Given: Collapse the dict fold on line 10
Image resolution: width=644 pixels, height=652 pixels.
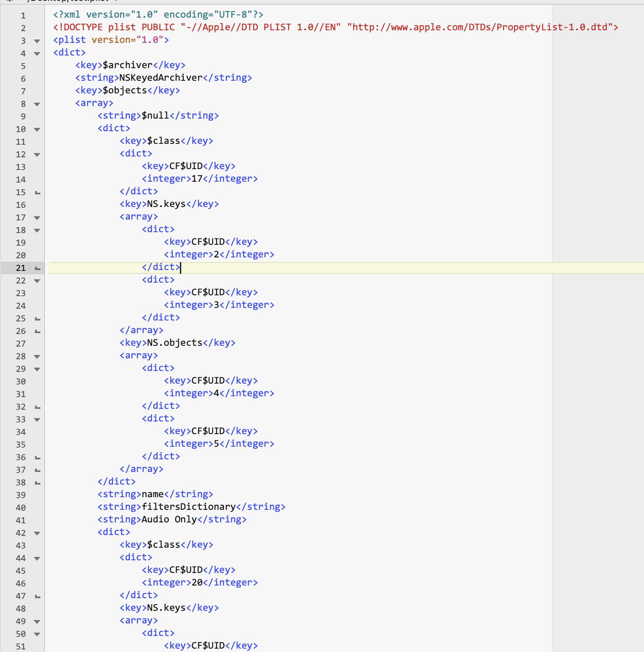Looking at the screenshot, I should pyautogui.click(x=37, y=129).
